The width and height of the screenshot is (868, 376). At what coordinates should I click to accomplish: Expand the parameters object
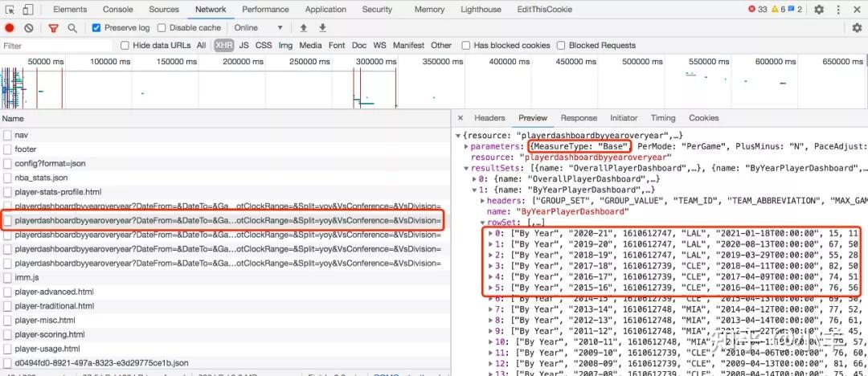pyautogui.click(x=466, y=147)
